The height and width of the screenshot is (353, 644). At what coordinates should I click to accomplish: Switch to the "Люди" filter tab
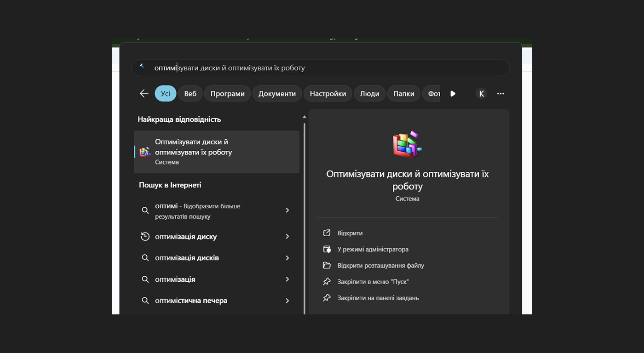pos(369,94)
